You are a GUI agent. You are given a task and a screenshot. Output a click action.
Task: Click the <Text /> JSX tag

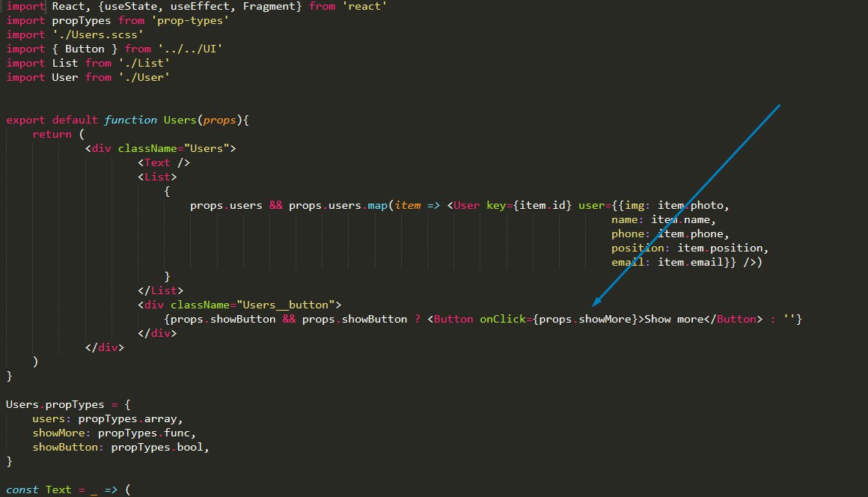[164, 162]
